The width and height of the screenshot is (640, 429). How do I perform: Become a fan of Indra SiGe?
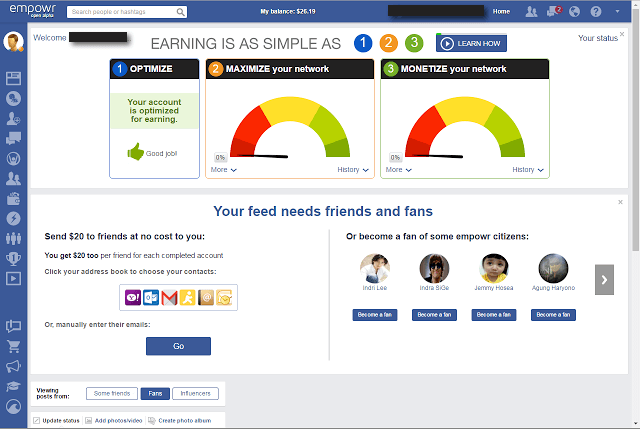pos(434,315)
